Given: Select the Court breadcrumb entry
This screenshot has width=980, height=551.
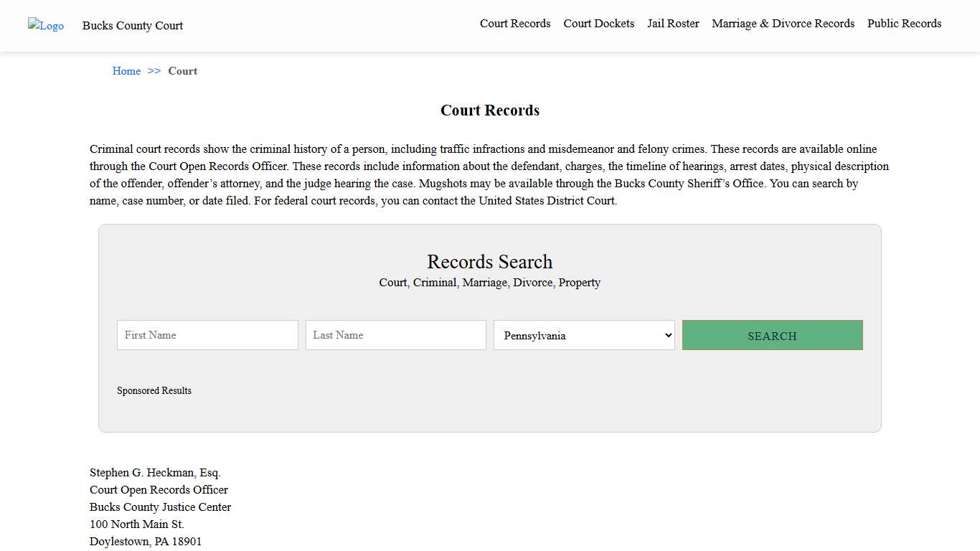Looking at the screenshot, I should point(182,70).
